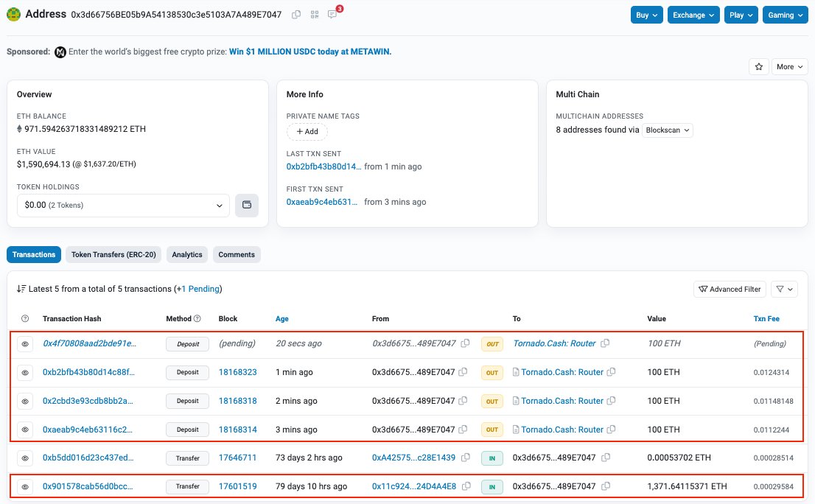The image size is (815, 504).
Task: Switch to Token Transfers (ERC-20) tab
Action: pos(113,255)
